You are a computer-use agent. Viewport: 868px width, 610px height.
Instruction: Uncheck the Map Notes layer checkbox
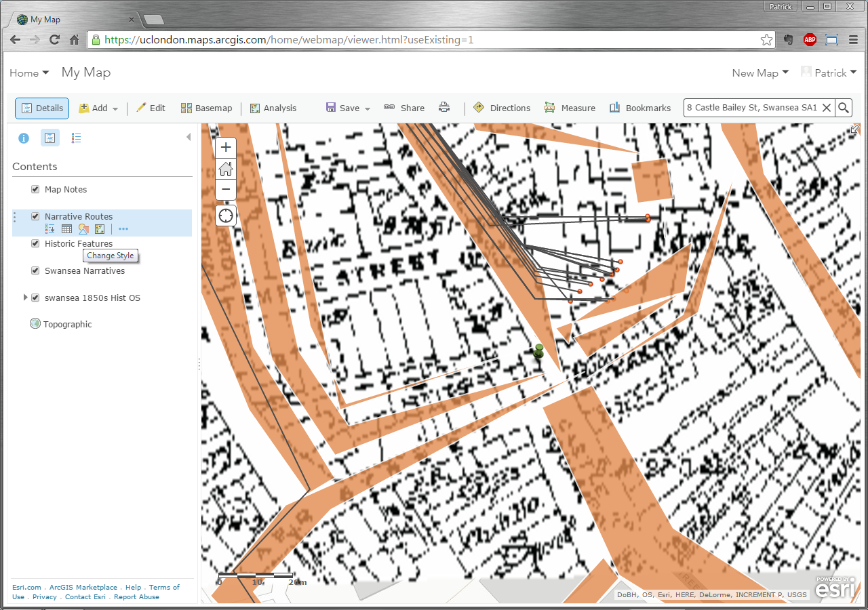pos(35,190)
